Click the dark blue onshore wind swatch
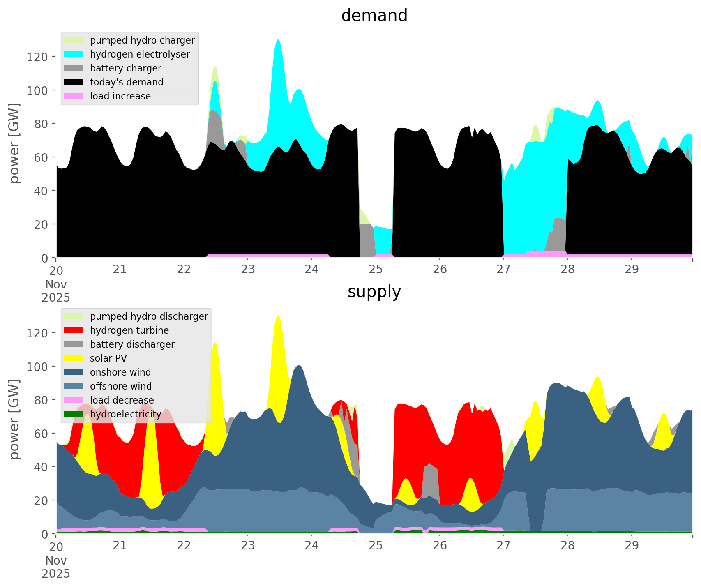 tap(74, 372)
